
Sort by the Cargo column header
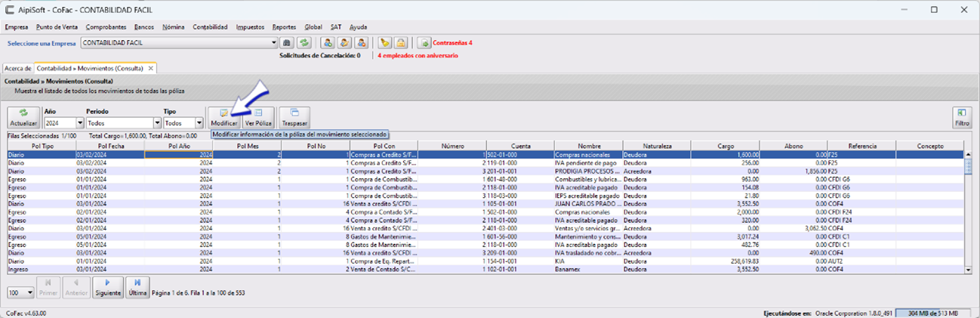(x=725, y=146)
